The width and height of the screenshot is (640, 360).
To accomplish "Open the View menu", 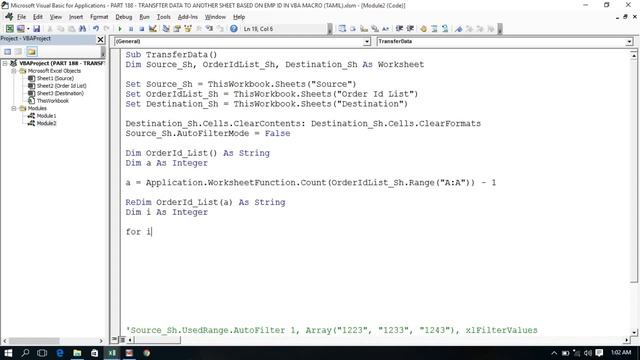I will pos(56,17).
